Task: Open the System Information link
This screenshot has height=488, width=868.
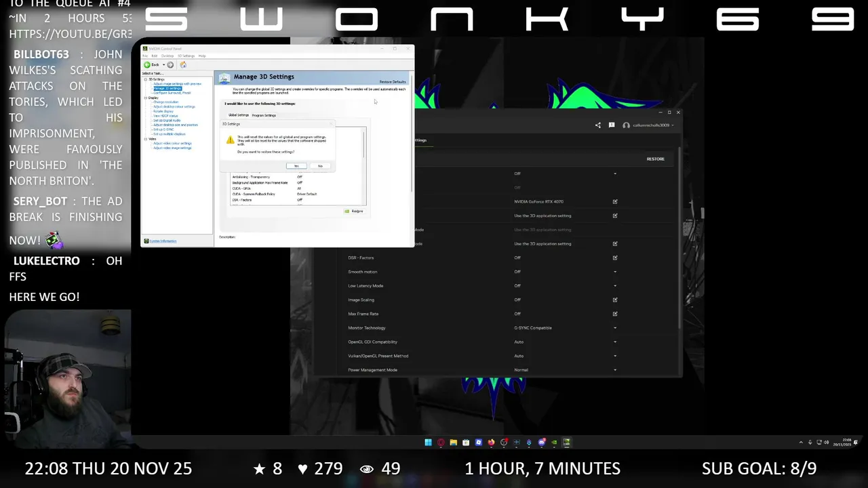Action: tap(163, 241)
